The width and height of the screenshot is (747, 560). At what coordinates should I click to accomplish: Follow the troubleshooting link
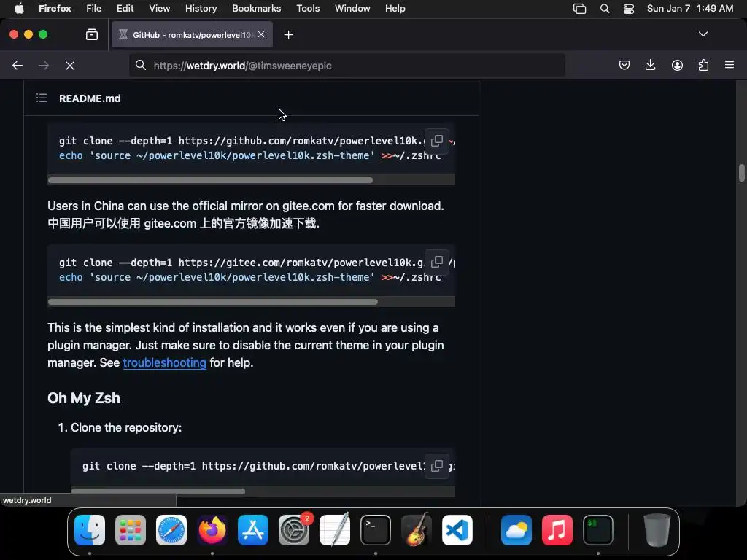(164, 363)
